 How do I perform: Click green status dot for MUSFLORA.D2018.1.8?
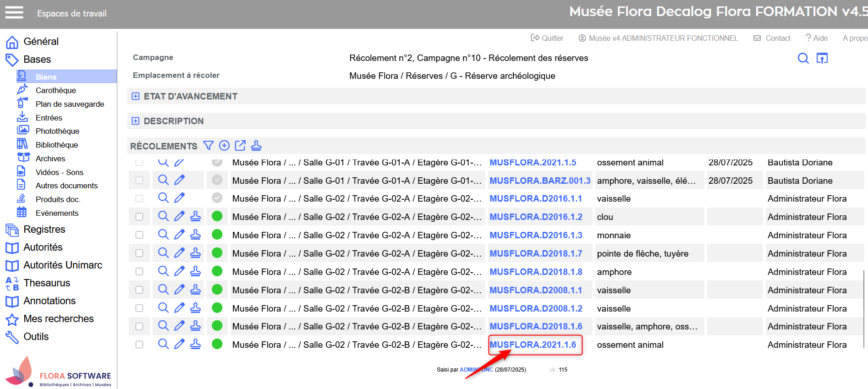click(x=217, y=271)
